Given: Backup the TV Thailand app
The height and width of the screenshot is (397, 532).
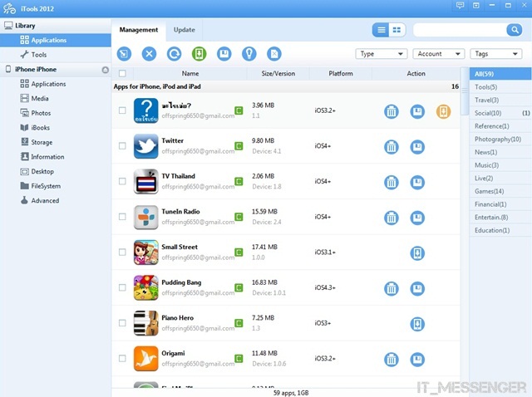Looking at the screenshot, I should [417, 183].
